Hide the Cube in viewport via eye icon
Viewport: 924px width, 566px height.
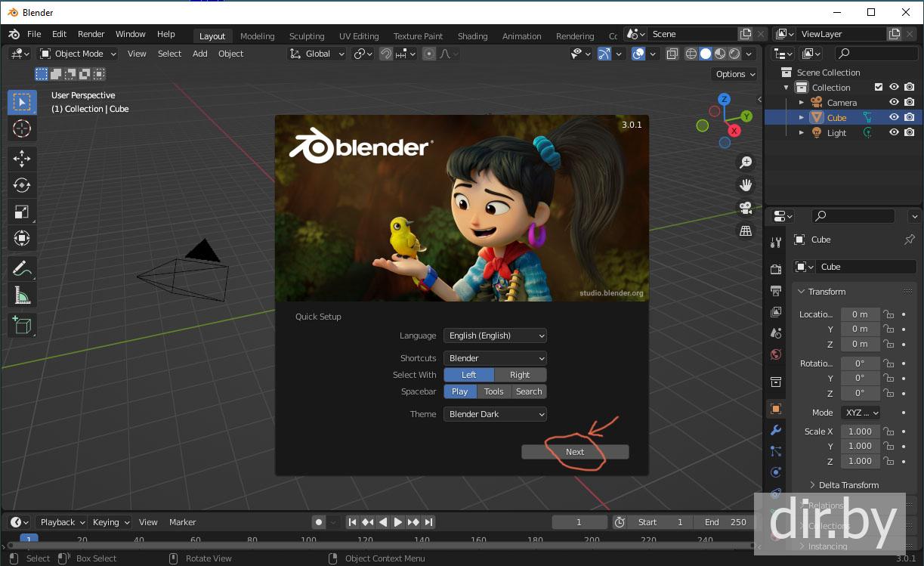[x=894, y=117]
